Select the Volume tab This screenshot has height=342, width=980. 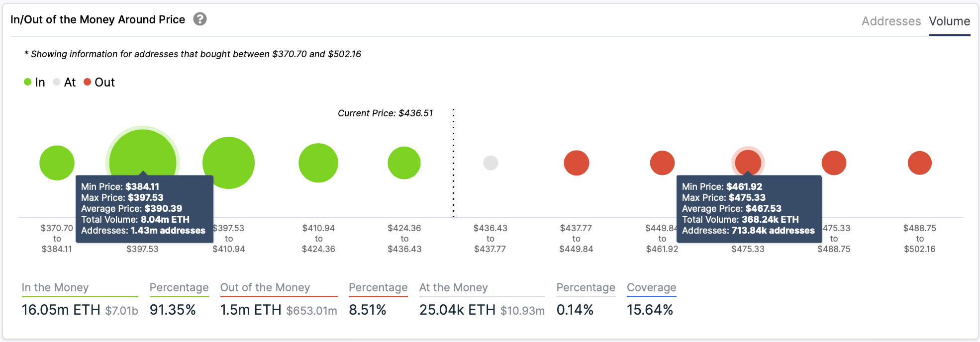point(949,21)
